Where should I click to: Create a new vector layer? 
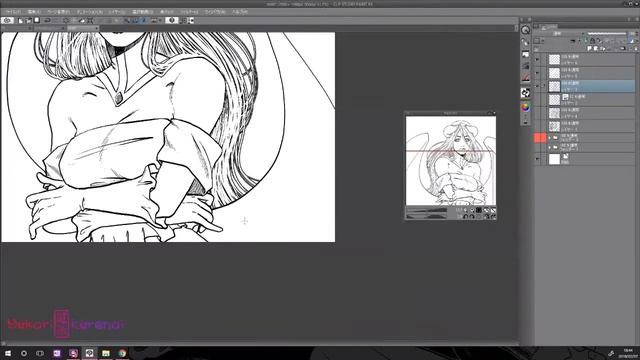click(x=596, y=48)
